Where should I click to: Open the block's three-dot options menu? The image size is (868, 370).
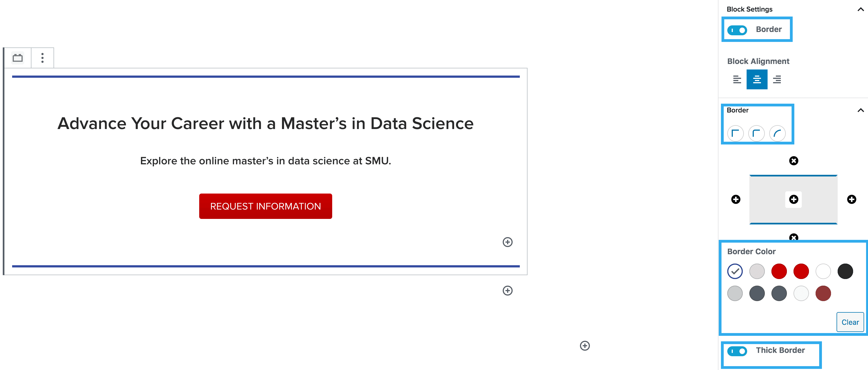[42, 58]
